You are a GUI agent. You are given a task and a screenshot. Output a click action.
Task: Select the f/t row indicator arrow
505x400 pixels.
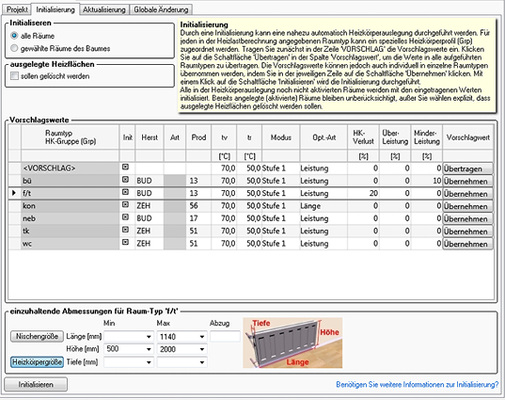(14, 193)
